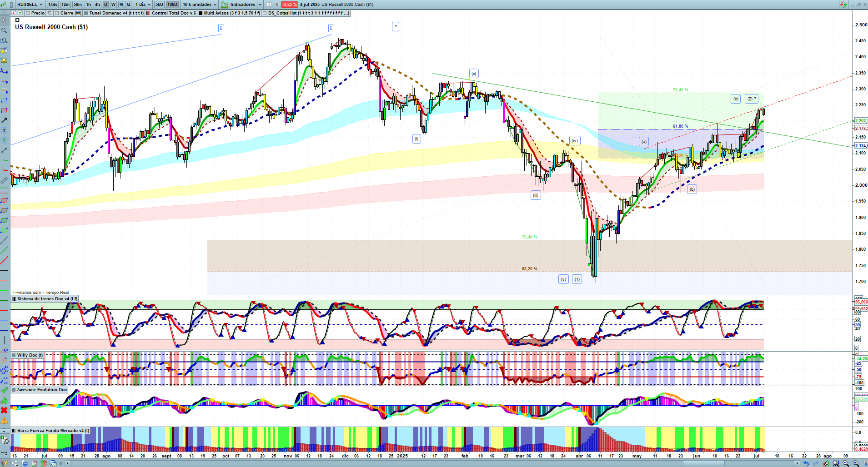Toggle the Precio checkbox

coord(28,13)
